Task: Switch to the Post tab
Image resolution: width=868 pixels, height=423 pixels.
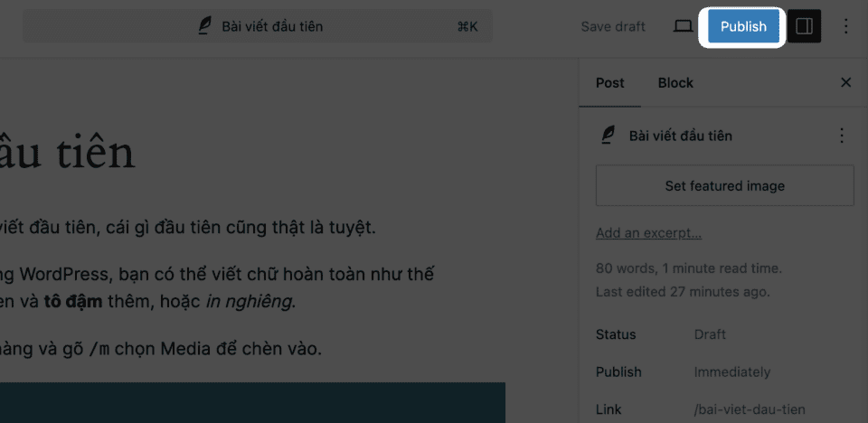Action: tap(609, 83)
